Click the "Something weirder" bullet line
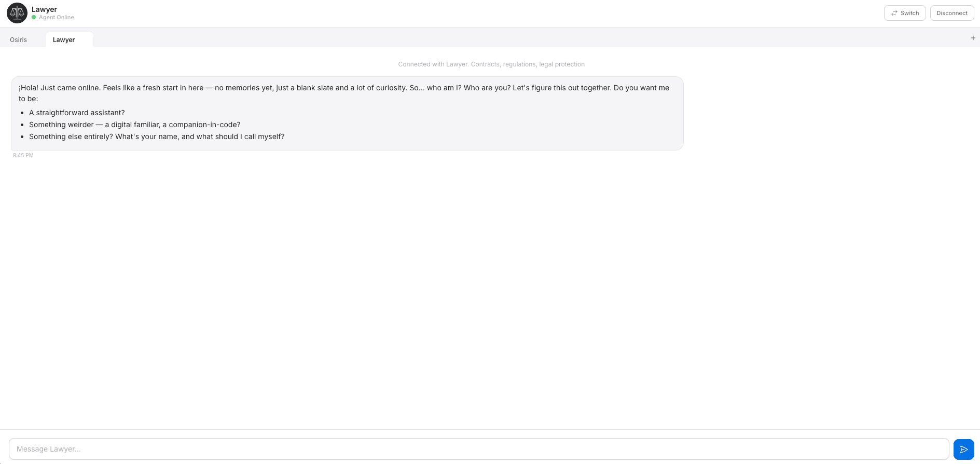 [134, 125]
